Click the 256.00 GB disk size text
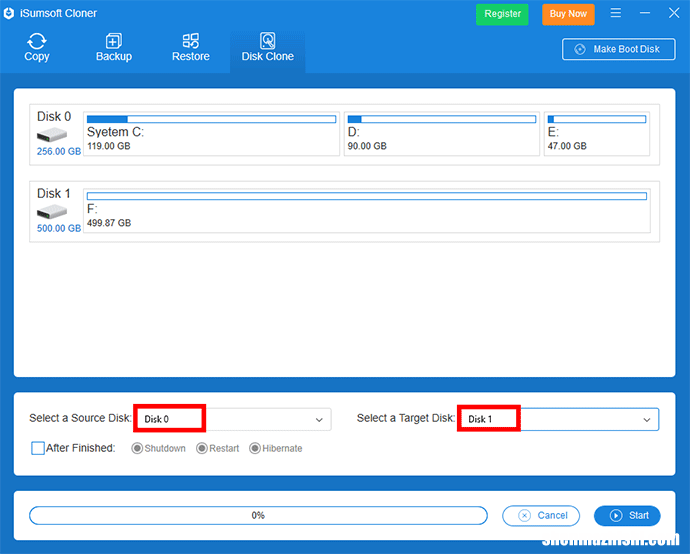Image resolution: width=690 pixels, height=554 pixels. (x=59, y=151)
